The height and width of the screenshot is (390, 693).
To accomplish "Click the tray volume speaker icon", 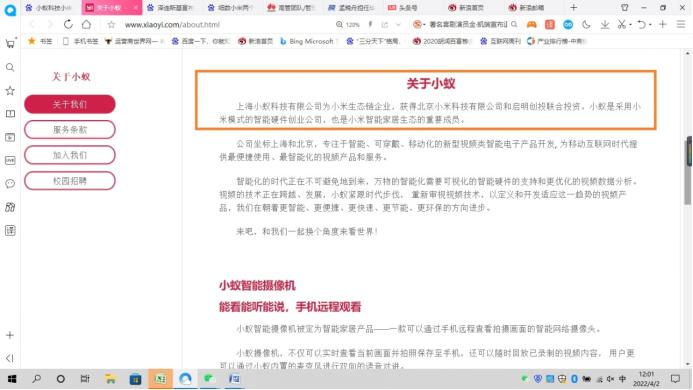I will (610, 379).
